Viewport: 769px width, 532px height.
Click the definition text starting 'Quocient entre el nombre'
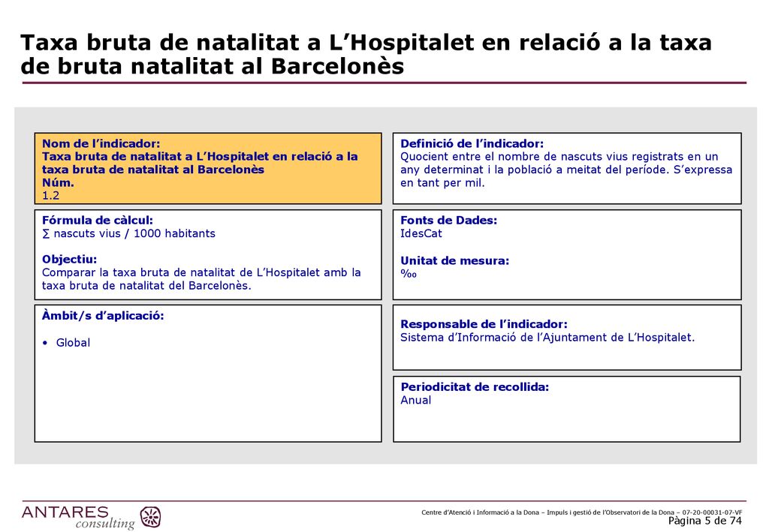point(566,170)
